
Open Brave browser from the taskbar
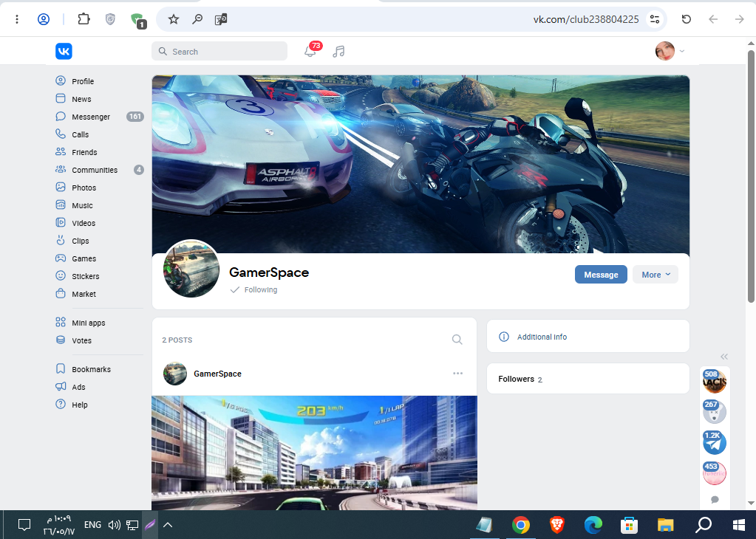[x=557, y=524]
